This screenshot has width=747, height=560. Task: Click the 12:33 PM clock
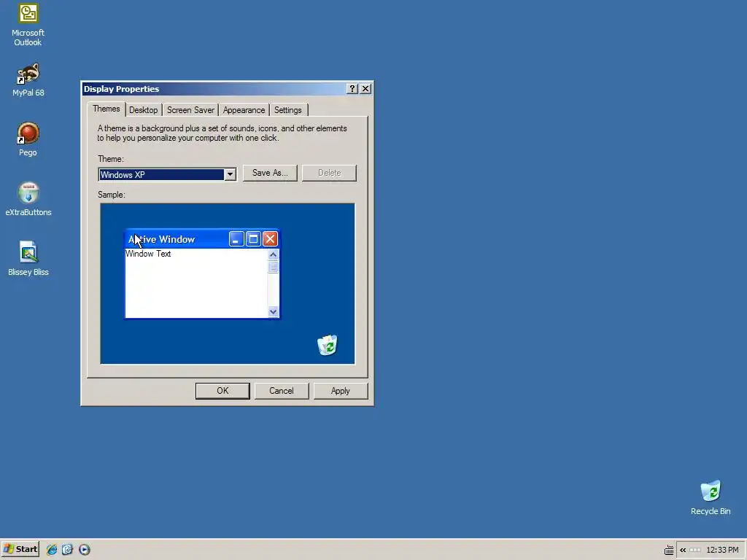(x=722, y=550)
